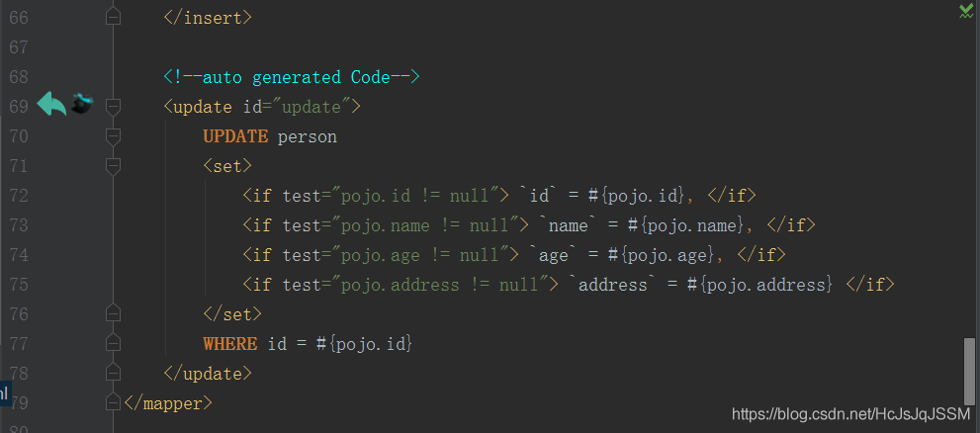Click the green inspection checkmark icon
This screenshot has height=433, width=980.
pyautogui.click(x=966, y=10)
